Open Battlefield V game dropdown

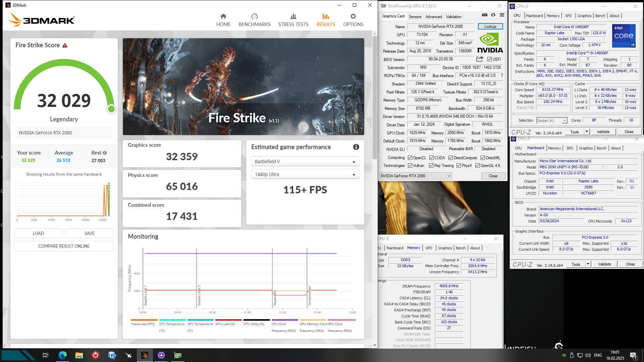[305, 162]
